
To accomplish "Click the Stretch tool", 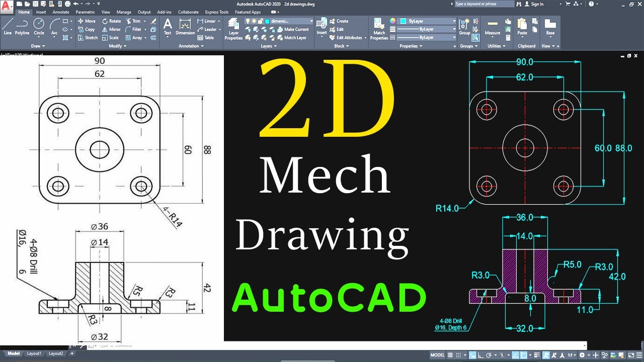I will click(88, 38).
